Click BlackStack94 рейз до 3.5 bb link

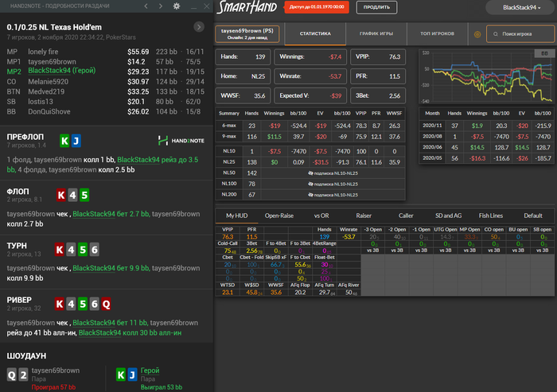pos(103,165)
